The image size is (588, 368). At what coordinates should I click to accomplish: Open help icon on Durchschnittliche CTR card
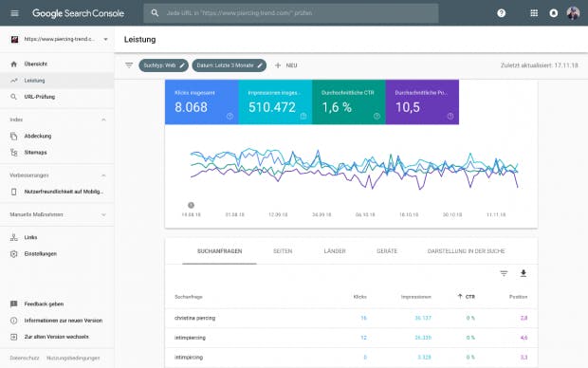tap(377, 117)
